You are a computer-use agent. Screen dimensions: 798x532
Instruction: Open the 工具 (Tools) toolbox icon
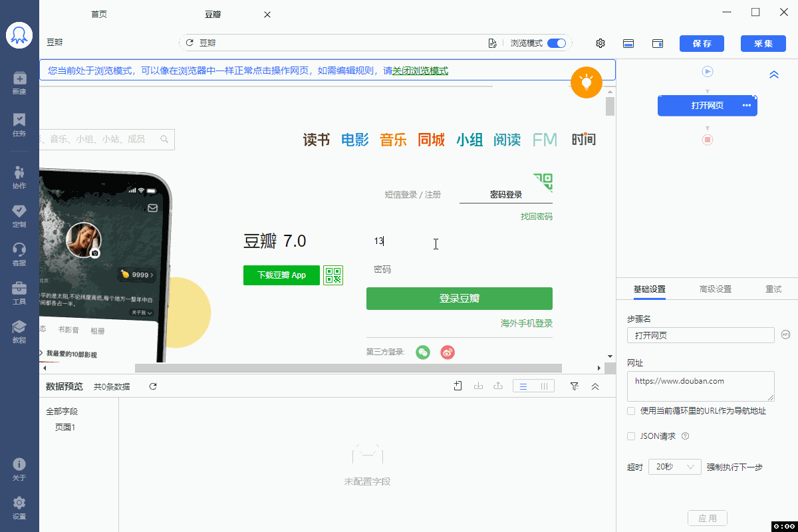click(x=19, y=288)
